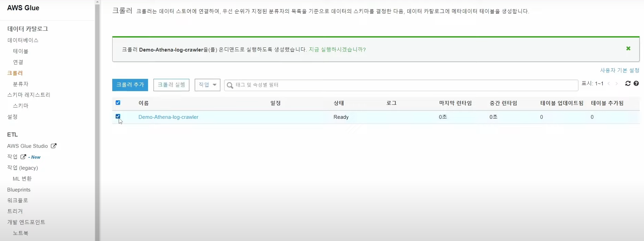Open 연결 in the sidebar
The width and height of the screenshot is (644, 241).
pyautogui.click(x=18, y=62)
